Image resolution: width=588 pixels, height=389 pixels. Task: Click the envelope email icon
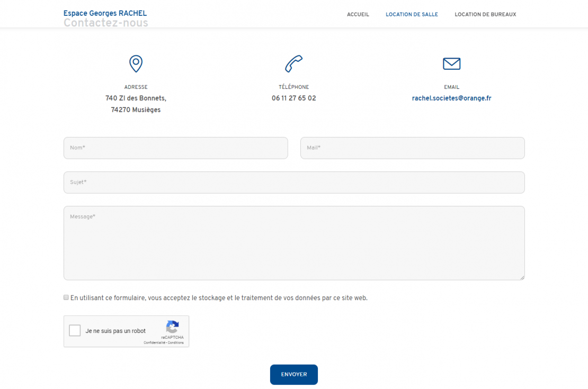click(x=451, y=64)
